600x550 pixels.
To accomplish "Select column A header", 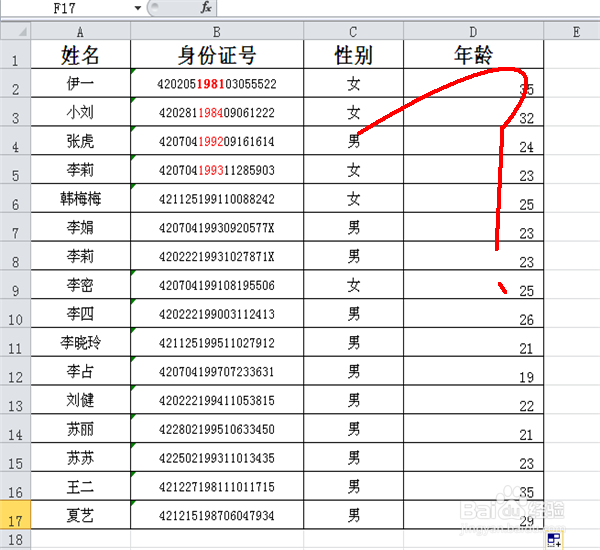I will [x=81, y=31].
